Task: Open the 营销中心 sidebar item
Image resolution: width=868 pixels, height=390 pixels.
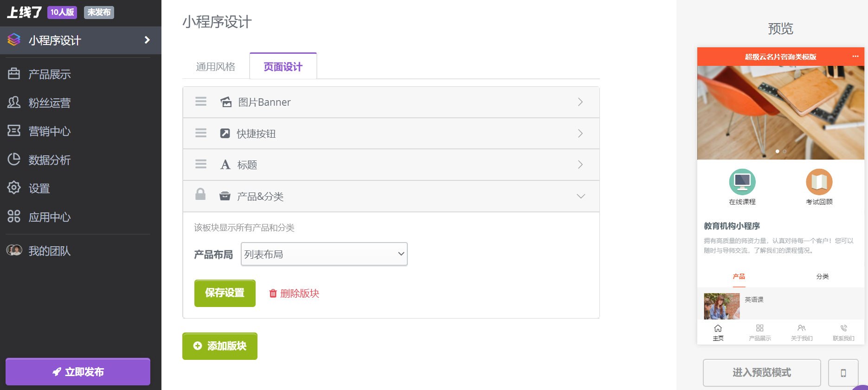Action: tap(49, 131)
